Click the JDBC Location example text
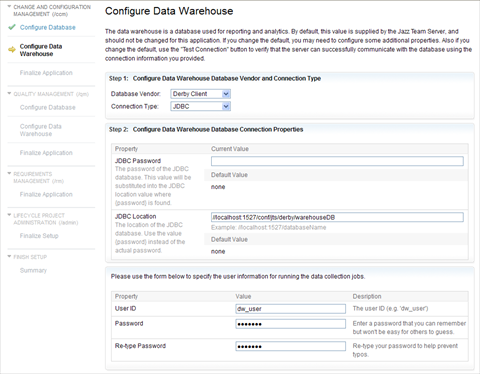The image size is (480, 374). click(x=268, y=227)
